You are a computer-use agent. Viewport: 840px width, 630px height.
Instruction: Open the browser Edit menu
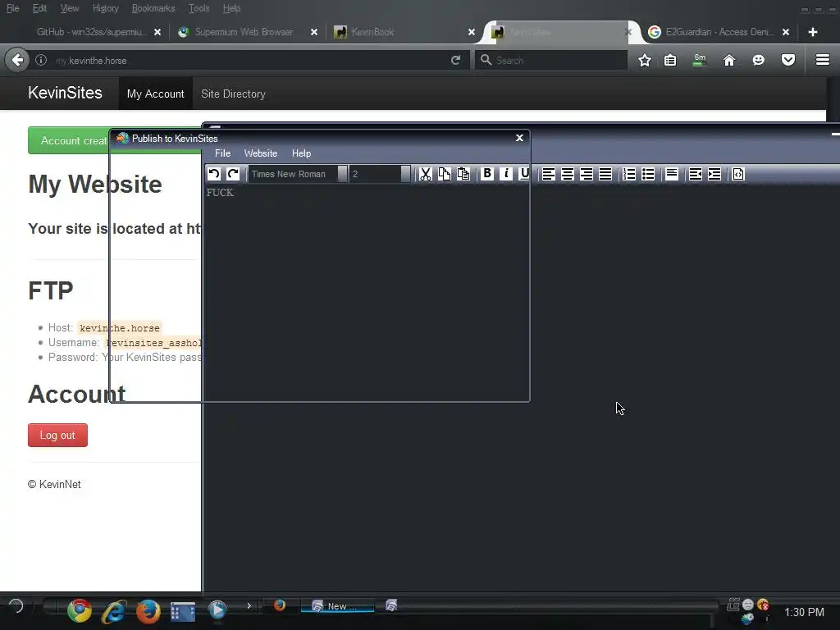(x=39, y=8)
